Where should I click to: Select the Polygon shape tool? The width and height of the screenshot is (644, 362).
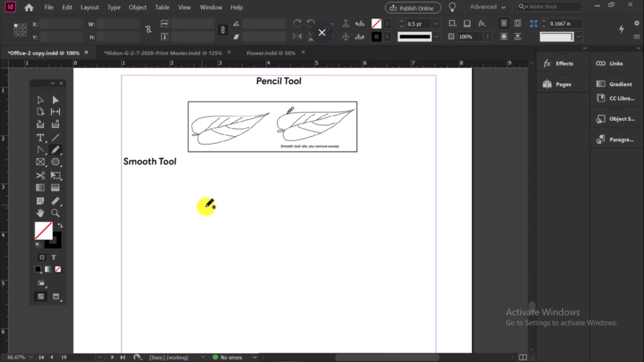55,162
